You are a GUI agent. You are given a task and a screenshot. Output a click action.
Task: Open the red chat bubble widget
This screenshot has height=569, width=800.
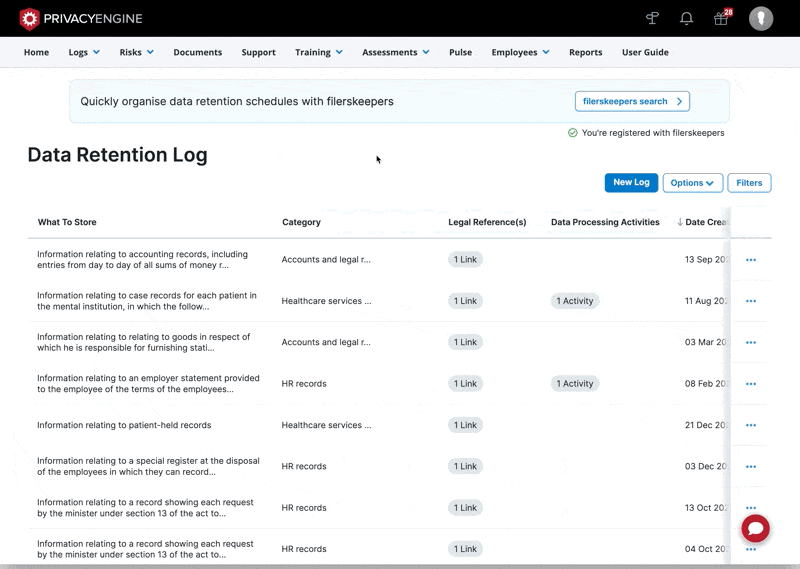pos(756,529)
